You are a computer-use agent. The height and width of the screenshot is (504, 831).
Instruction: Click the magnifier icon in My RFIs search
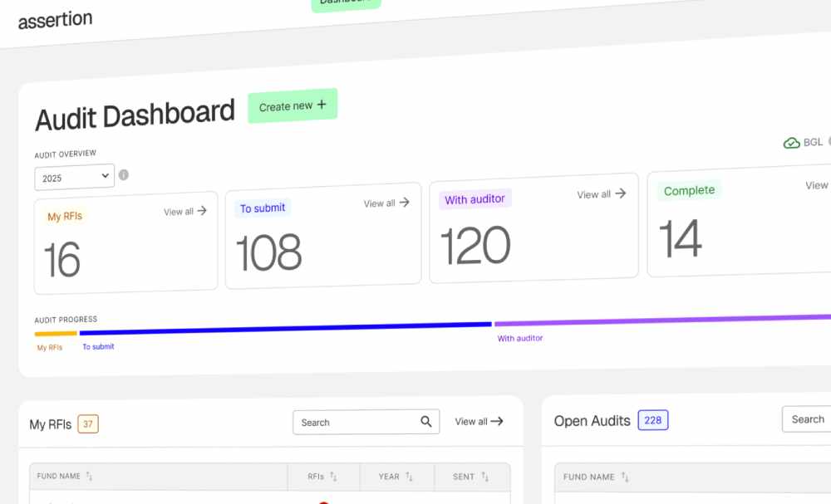pos(426,422)
